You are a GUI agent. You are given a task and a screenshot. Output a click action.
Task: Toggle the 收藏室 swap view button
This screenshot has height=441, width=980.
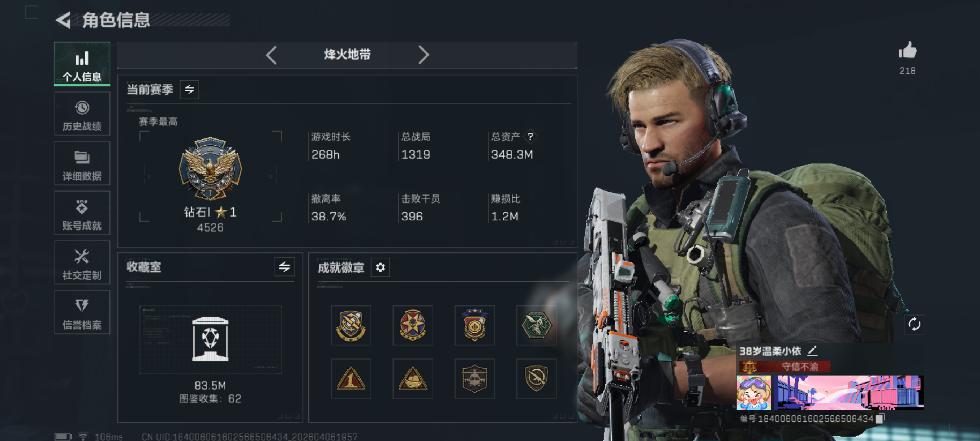pyautogui.click(x=284, y=267)
